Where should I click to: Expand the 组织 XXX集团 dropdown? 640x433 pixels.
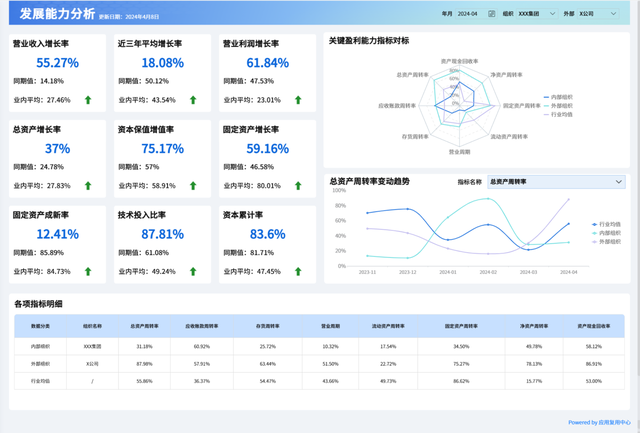pyautogui.click(x=537, y=14)
